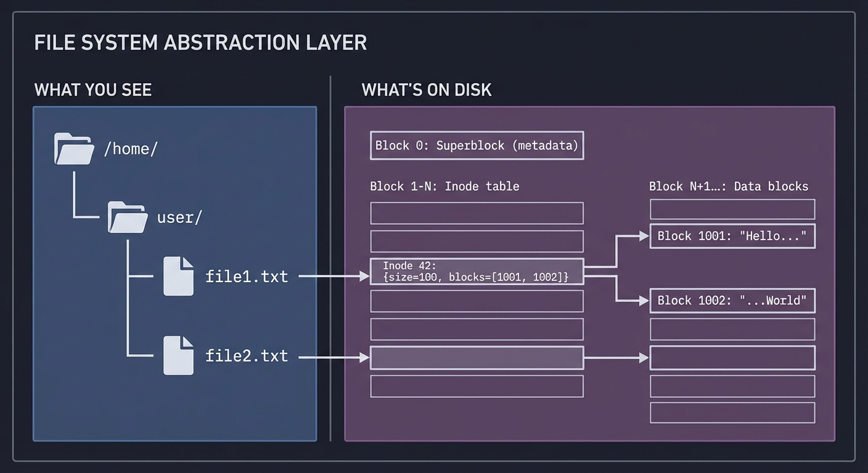This screenshot has height=473, width=868.
Task: Toggle selection of the Inode 42 entry
Action: tap(477, 271)
